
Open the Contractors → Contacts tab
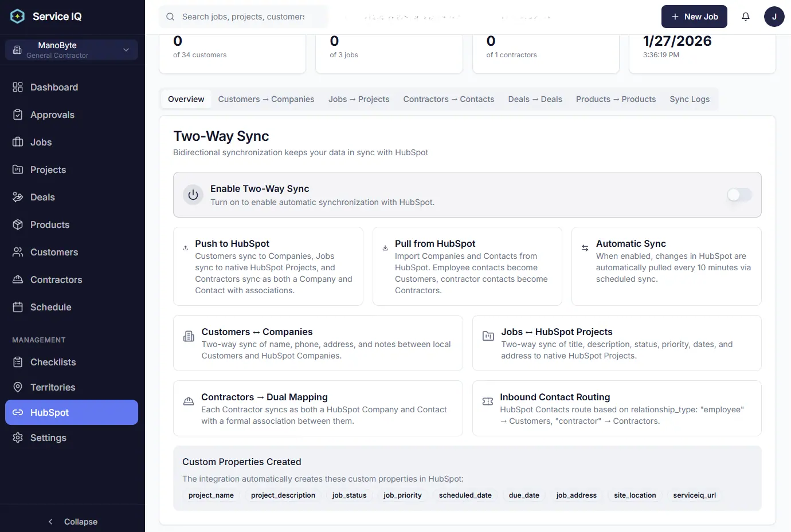point(449,99)
